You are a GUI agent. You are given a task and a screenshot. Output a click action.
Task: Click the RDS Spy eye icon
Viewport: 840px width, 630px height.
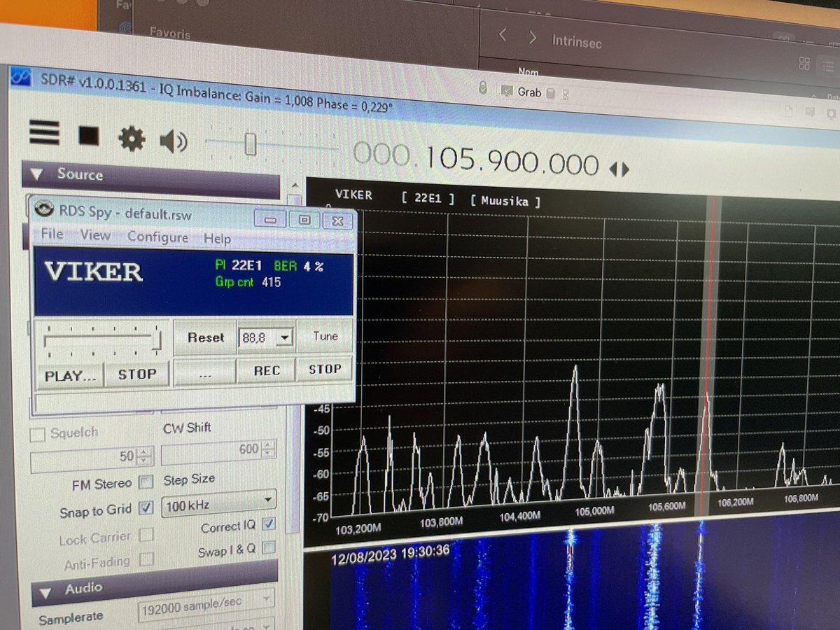coord(45,209)
